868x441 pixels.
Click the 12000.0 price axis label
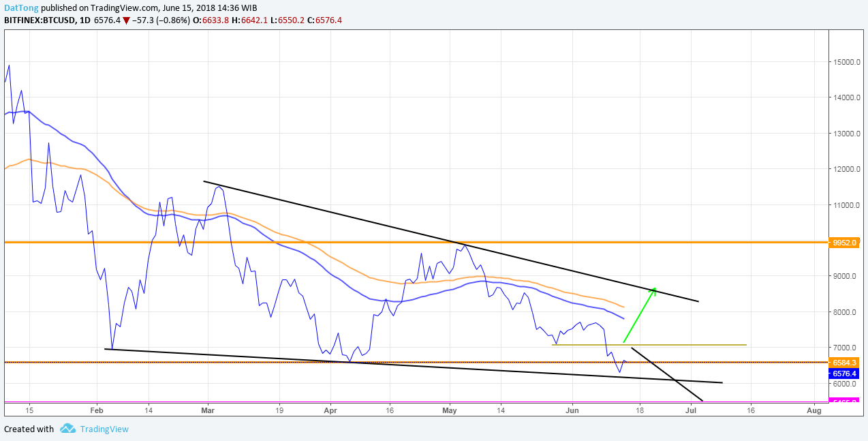(x=846, y=169)
